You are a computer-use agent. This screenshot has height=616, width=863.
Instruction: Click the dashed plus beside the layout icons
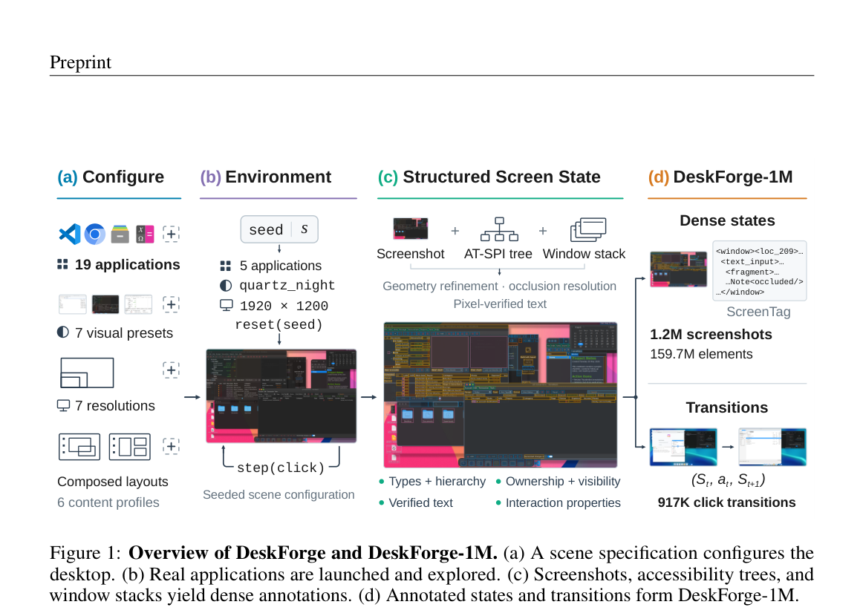point(171,445)
